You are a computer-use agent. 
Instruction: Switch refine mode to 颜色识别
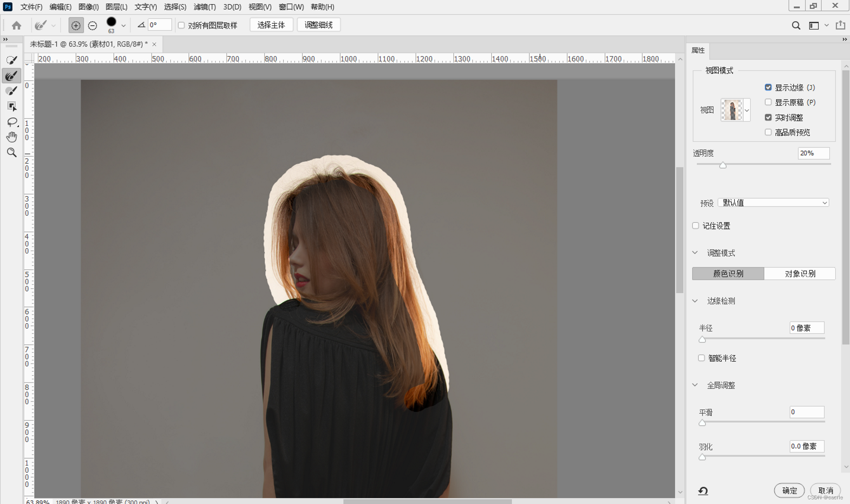click(x=728, y=274)
